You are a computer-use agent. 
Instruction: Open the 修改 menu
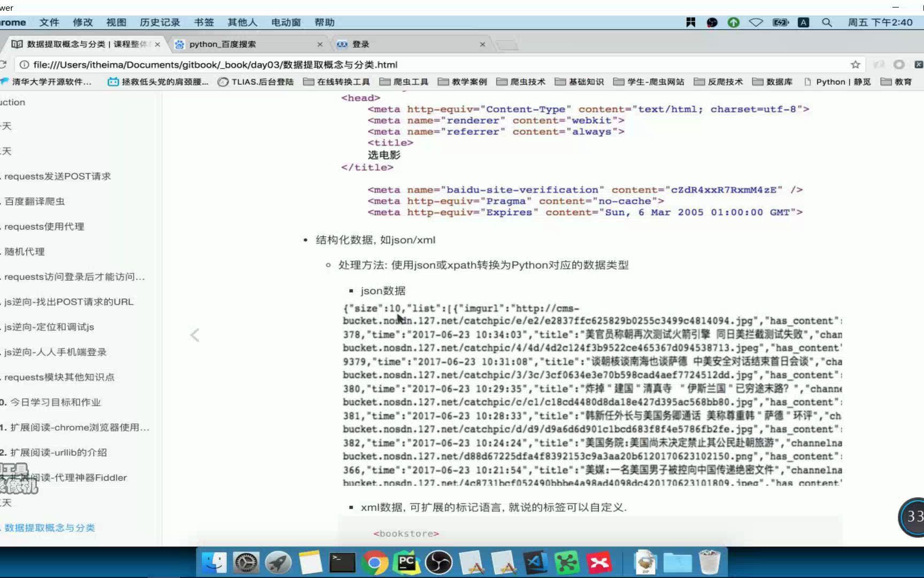pyautogui.click(x=83, y=22)
